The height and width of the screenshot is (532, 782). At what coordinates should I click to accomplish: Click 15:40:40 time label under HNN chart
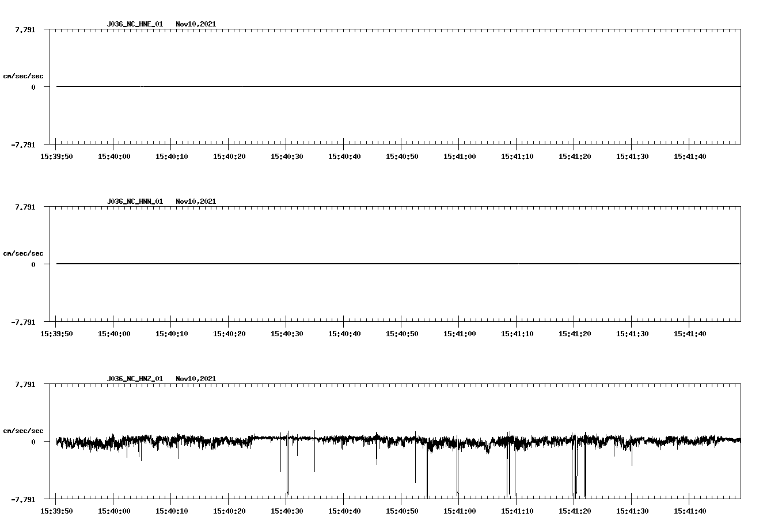click(344, 334)
